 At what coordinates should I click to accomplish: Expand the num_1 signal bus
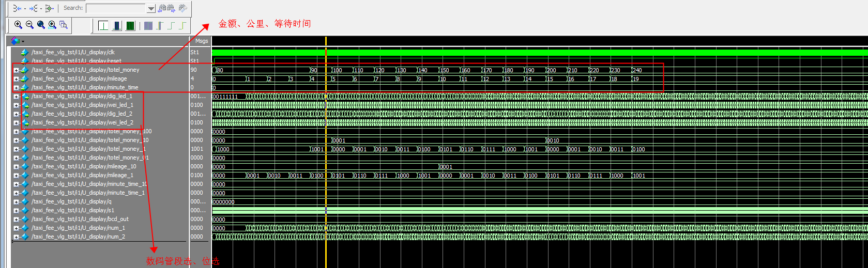point(16,228)
